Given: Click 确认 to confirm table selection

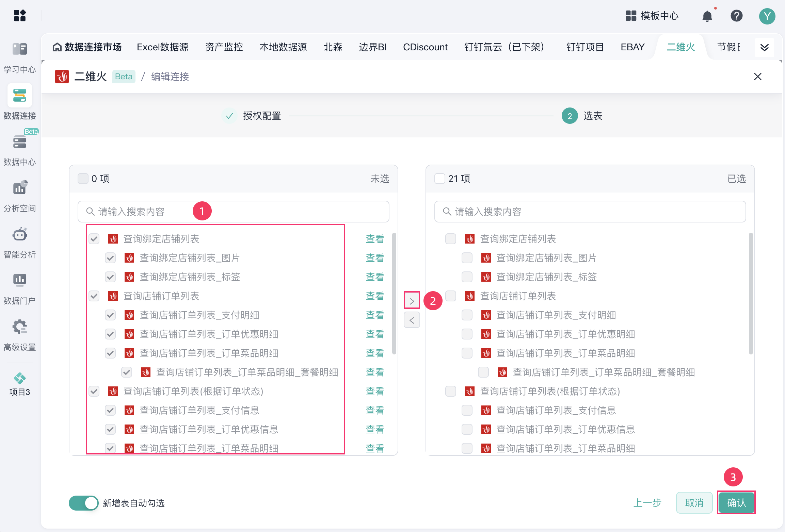Looking at the screenshot, I should [x=736, y=503].
